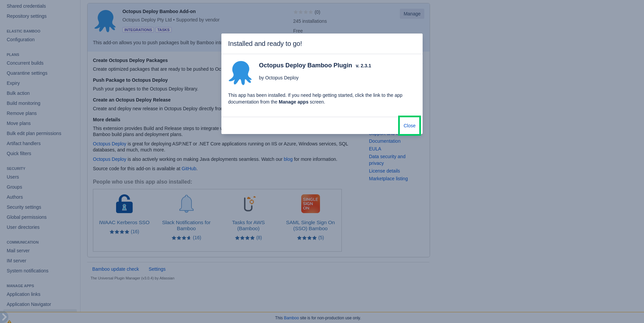
Task: Click the Octopus Deploy Bamboo Add-on logo
Action: [x=105, y=21]
